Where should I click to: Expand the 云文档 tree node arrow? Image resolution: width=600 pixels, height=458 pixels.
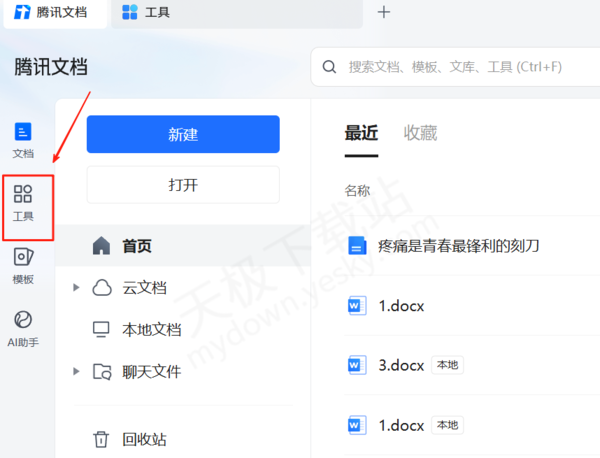coord(76,287)
